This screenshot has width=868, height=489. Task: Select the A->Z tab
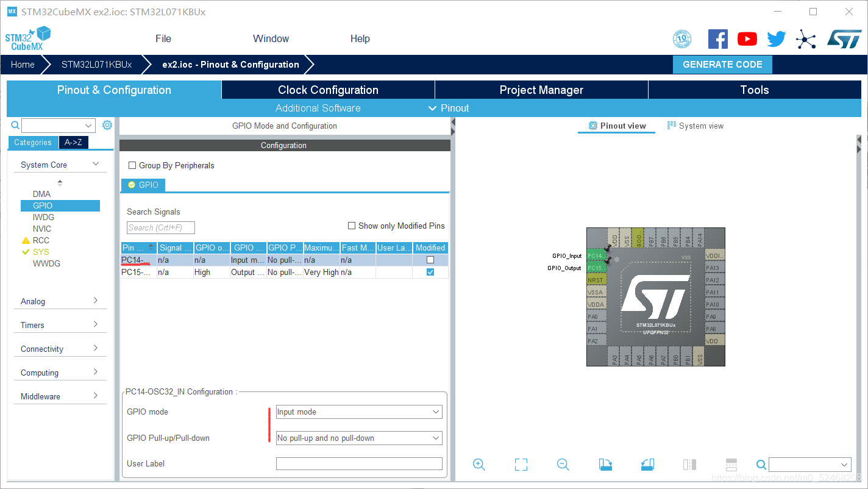73,142
